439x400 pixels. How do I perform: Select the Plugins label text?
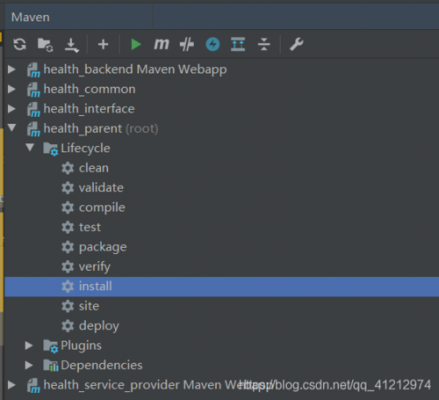(x=81, y=346)
